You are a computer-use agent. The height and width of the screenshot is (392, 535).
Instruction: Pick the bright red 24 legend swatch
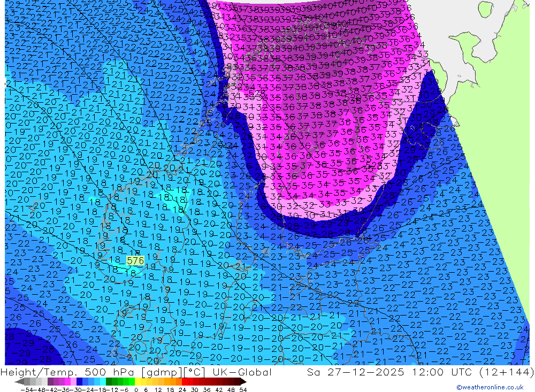click(185, 382)
